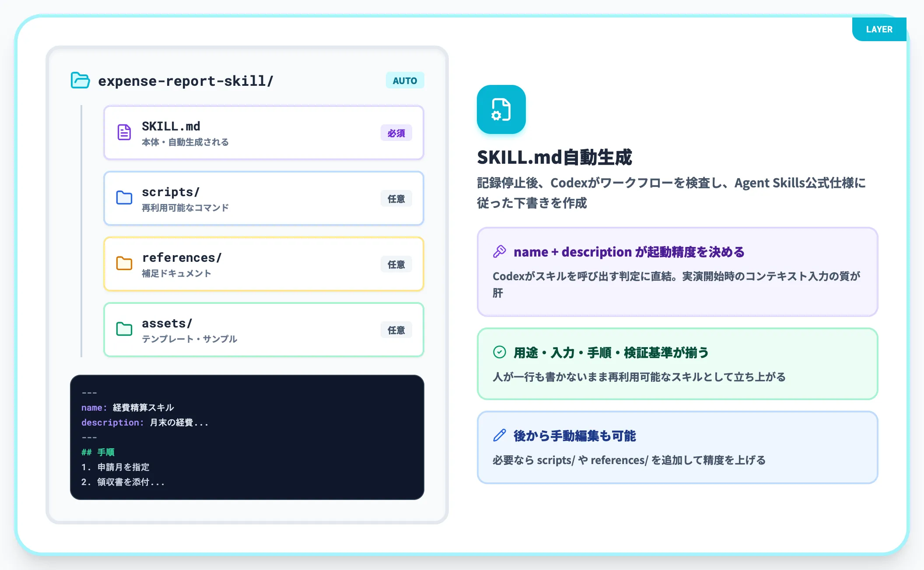Screen dimensions: 924x570
Task: Click the subtitle テンプレート・サンプル
Action: [189, 339]
